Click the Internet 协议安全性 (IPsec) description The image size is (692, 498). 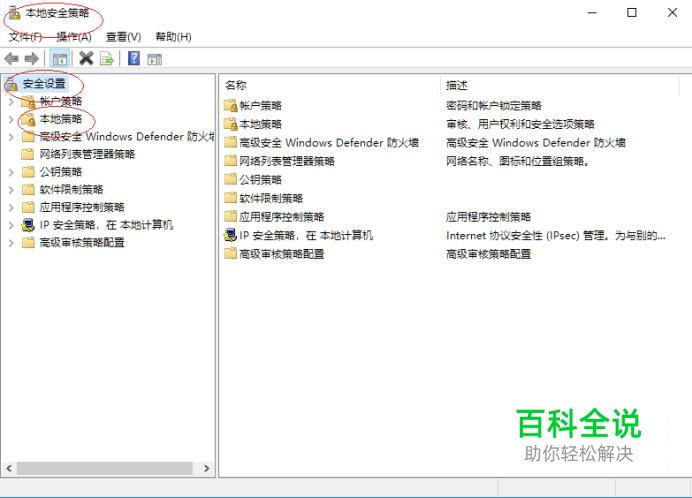coord(556,235)
